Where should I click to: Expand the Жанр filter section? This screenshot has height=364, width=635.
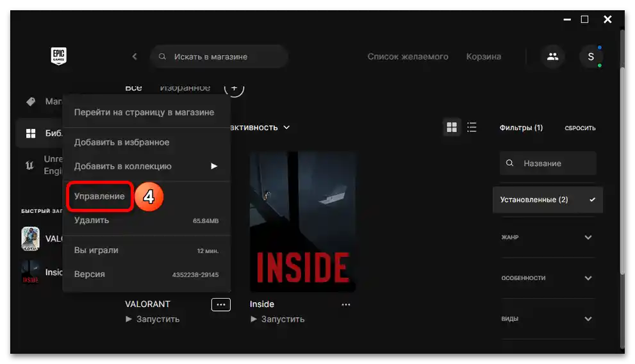point(547,237)
